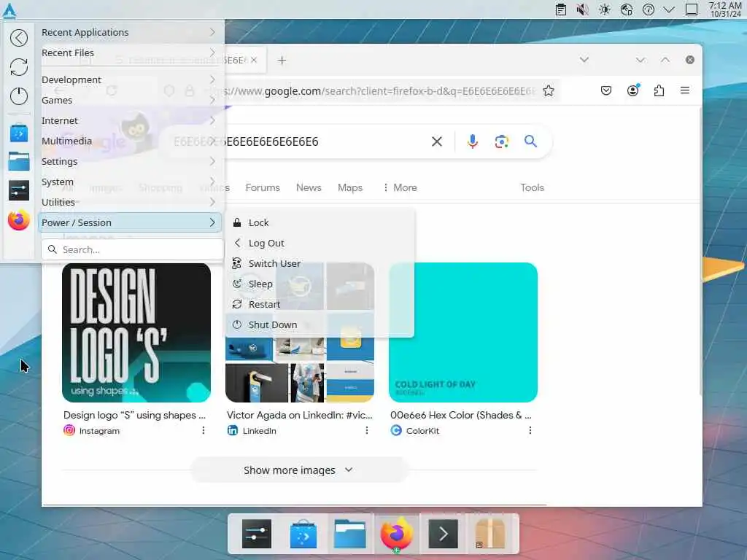Click the voice search microphone icon
Screen dimensions: 747x560
coord(472,141)
